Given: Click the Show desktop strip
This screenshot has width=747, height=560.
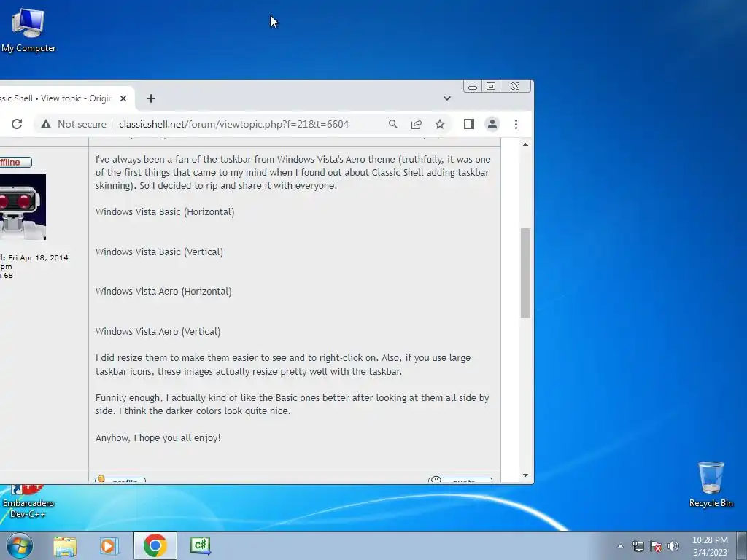Looking at the screenshot, I should click(742, 545).
